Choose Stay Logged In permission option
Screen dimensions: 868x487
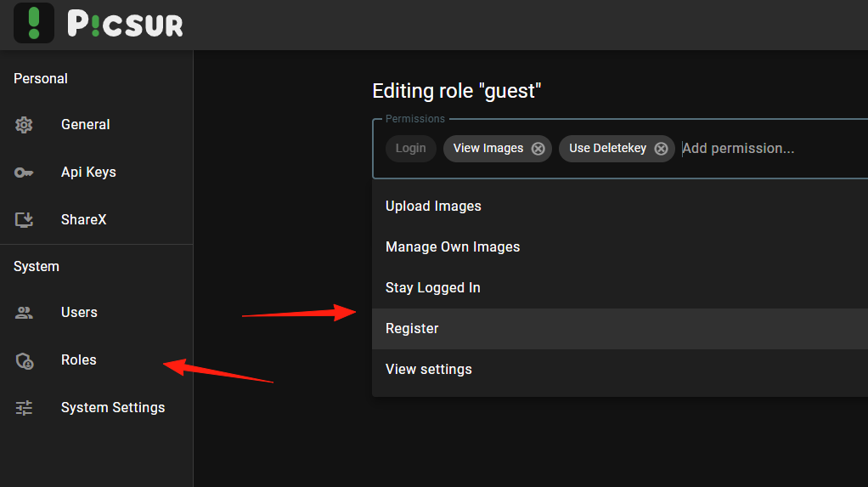pyautogui.click(x=620, y=288)
